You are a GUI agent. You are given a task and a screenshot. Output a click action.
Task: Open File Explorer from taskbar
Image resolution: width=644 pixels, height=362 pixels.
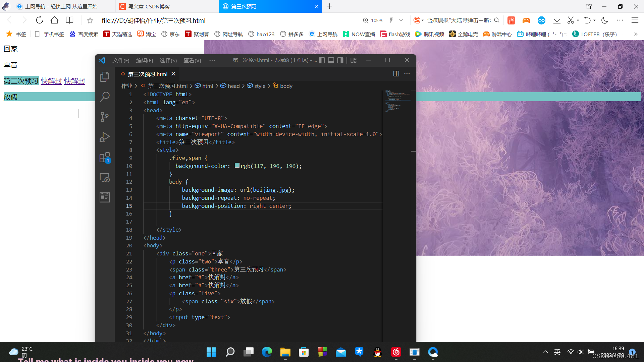[x=285, y=352]
